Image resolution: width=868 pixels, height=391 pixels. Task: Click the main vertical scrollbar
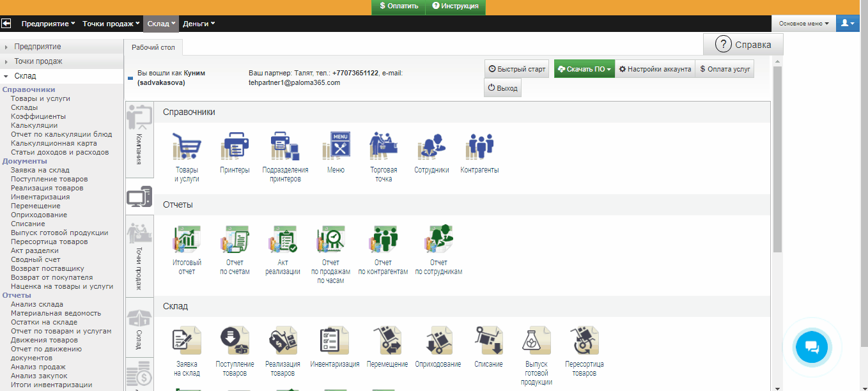(777, 160)
